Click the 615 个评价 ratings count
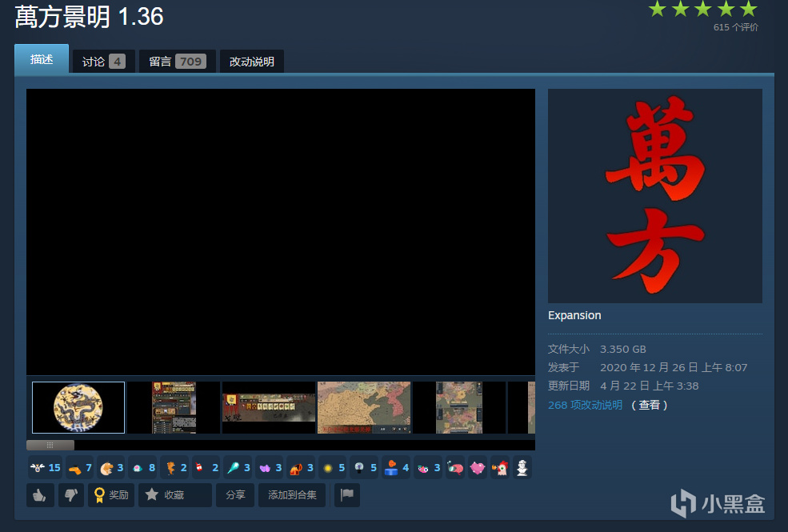The height and width of the screenshot is (532, 788). tap(736, 27)
